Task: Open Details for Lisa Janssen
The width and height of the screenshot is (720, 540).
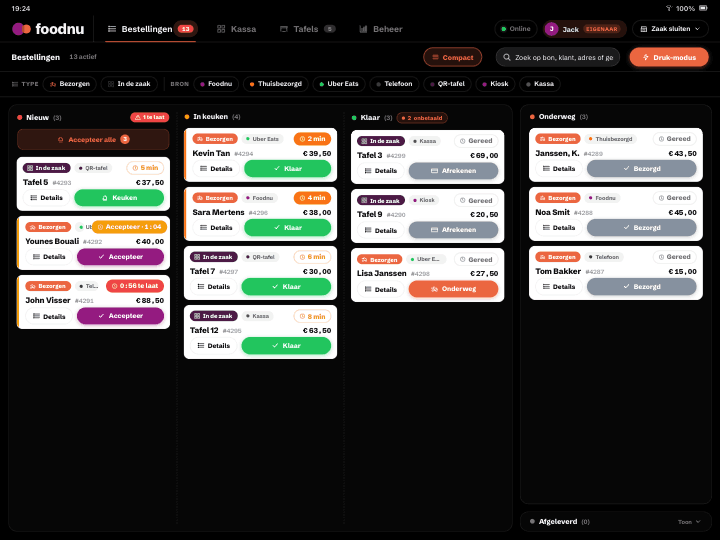Action: 381,289
